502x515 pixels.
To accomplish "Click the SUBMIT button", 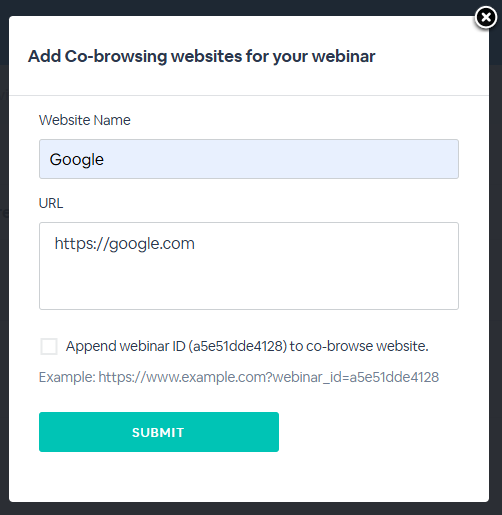I will (159, 432).
